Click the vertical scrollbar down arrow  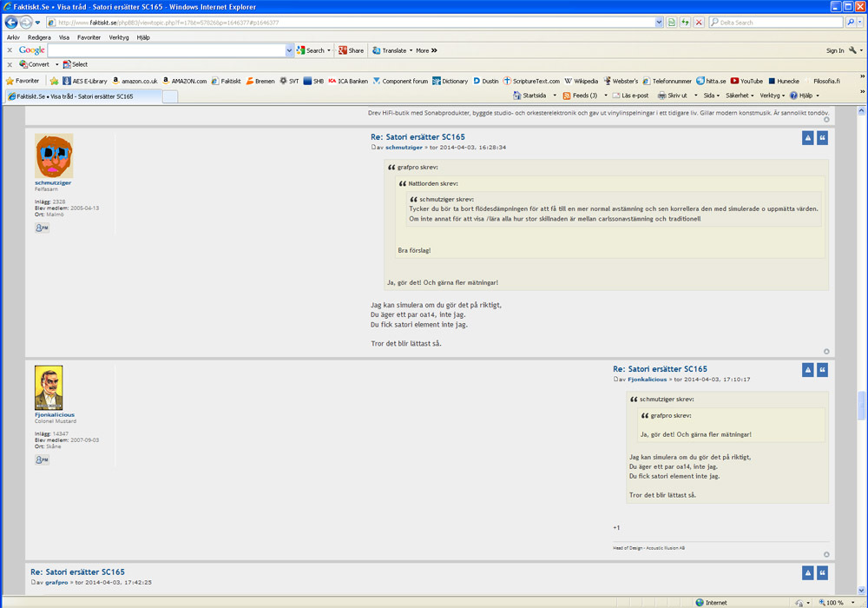tap(861, 590)
